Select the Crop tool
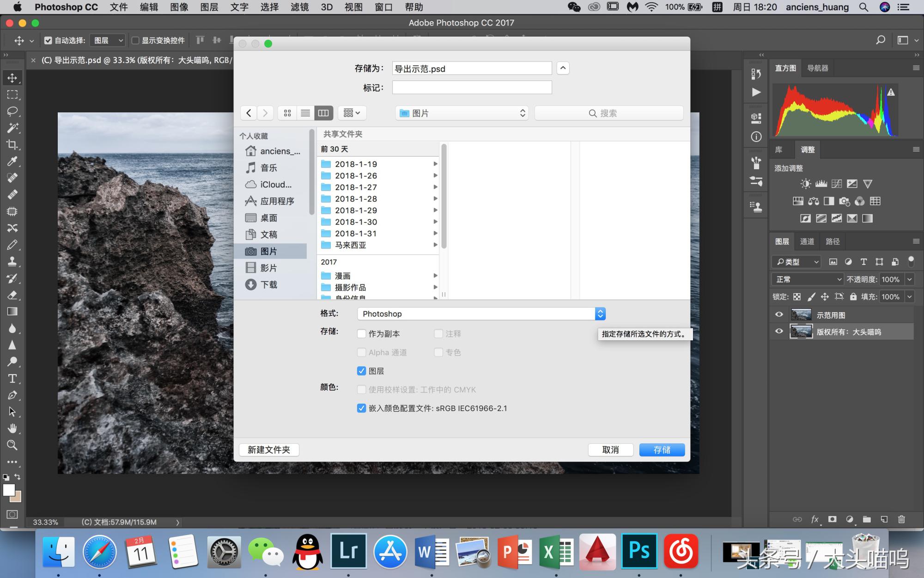Image resolution: width=924 pixels, height=578 pixels. [x=12, y=144]
